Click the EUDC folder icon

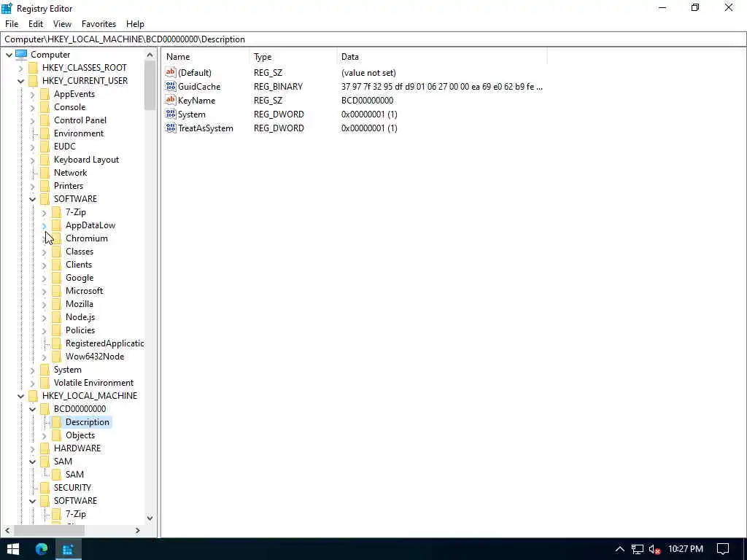click(x=44, y=147)
